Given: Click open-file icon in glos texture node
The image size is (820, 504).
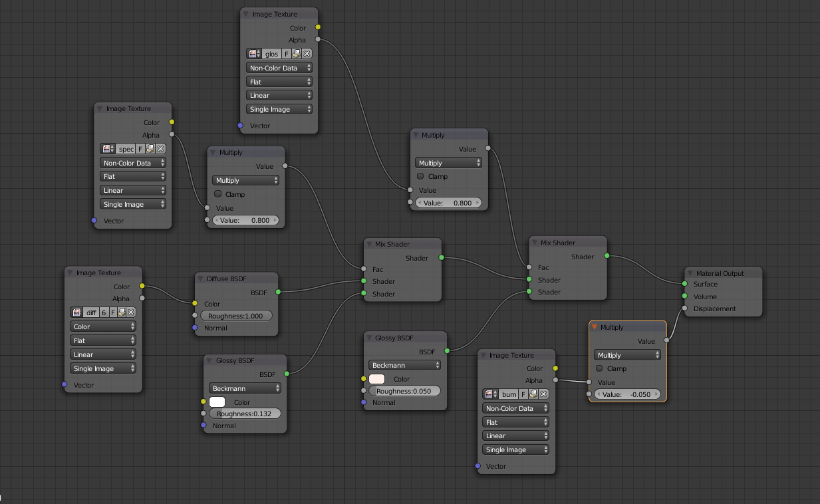Looking at the screenshot, I should (297, 54).
